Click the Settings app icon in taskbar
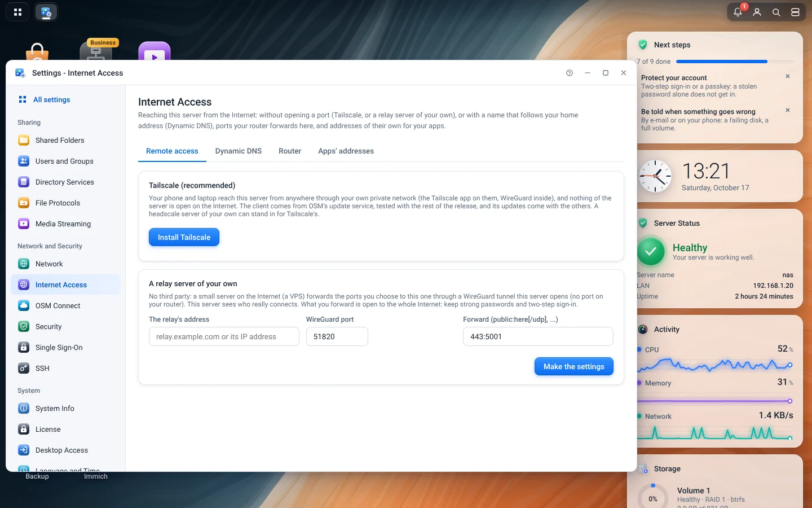Viewport: 812px width, 508px height. (x=46, y=12)
